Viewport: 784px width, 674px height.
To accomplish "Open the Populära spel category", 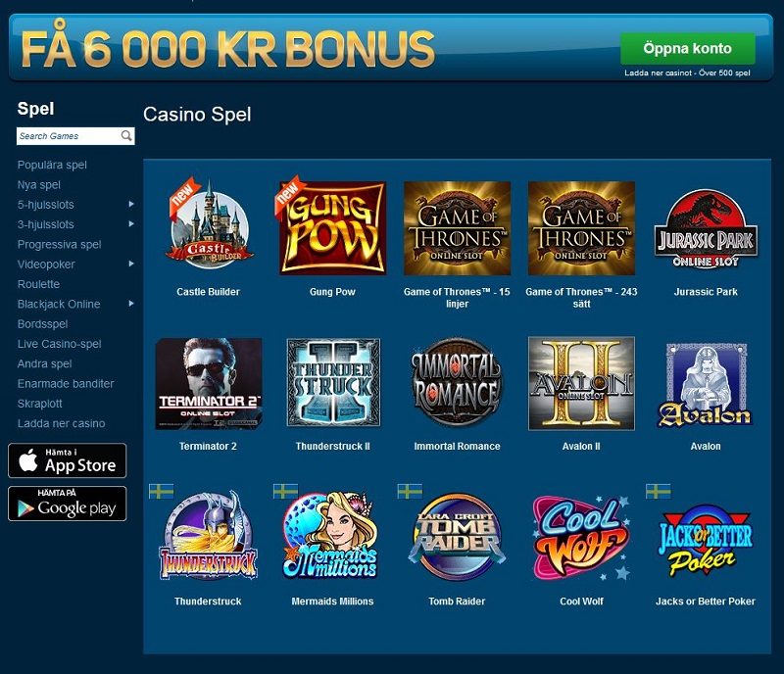I will pos(52,165).
